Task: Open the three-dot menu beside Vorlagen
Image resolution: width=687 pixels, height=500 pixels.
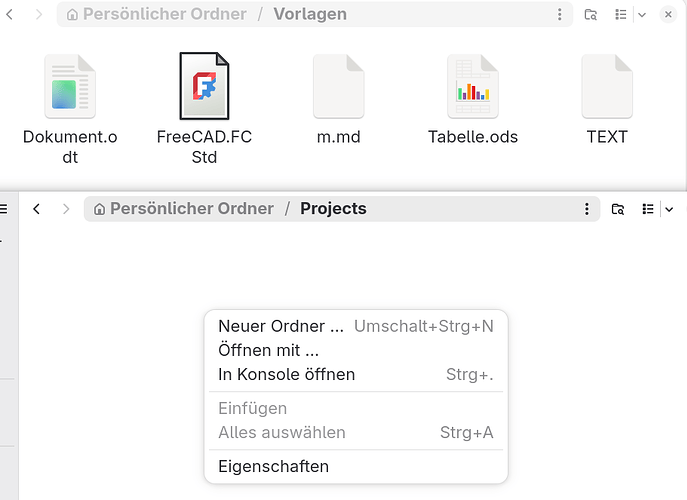Action: click(x=560, y=15)
